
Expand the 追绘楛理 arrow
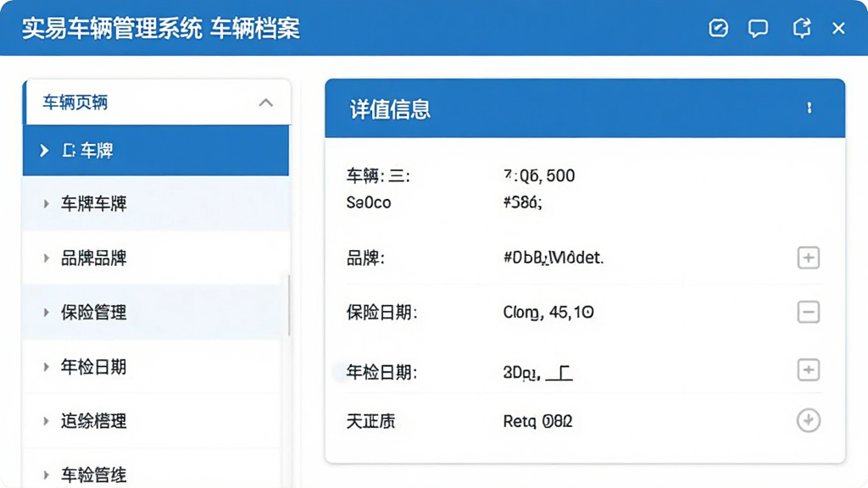[47, 421]
